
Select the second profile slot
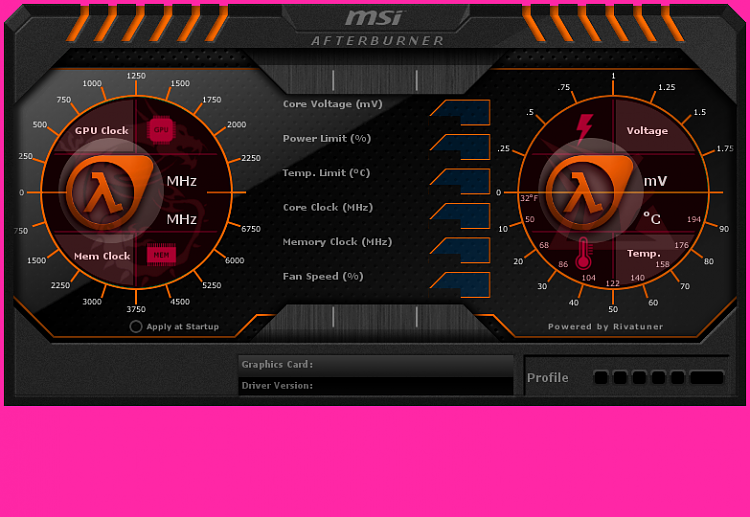620,378
